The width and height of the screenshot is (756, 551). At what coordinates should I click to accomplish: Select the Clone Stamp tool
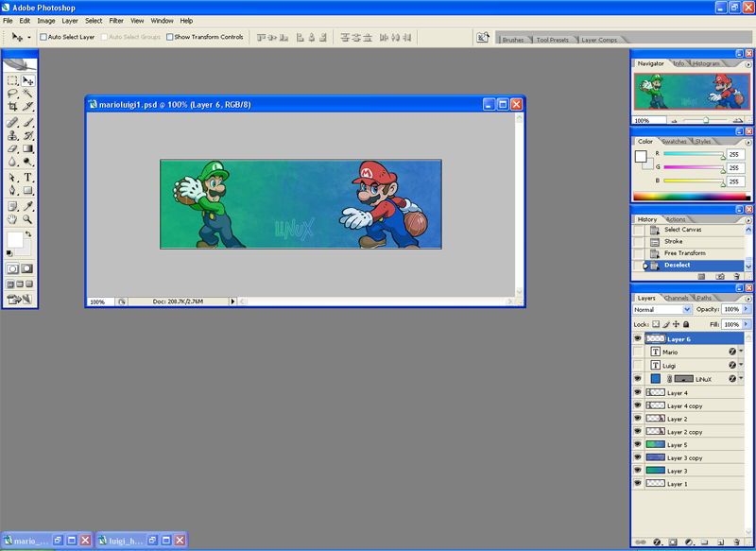(x=12, y=135)
